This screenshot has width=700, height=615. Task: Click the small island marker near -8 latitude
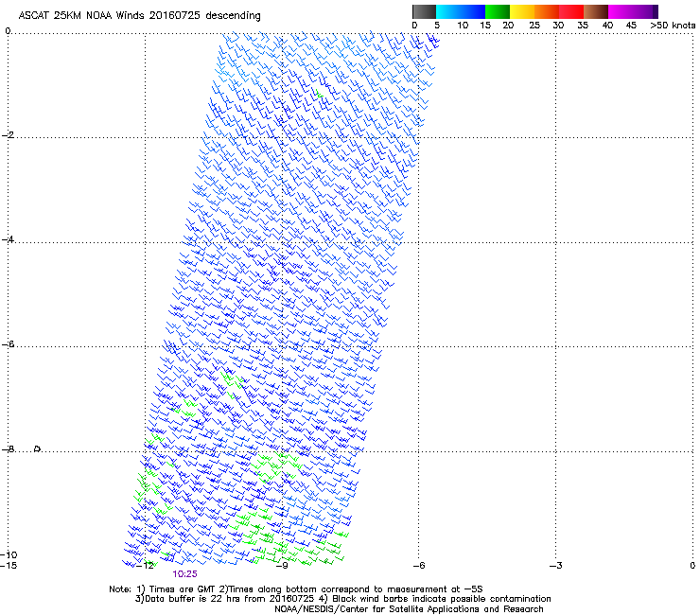click(x=38, y=448)
